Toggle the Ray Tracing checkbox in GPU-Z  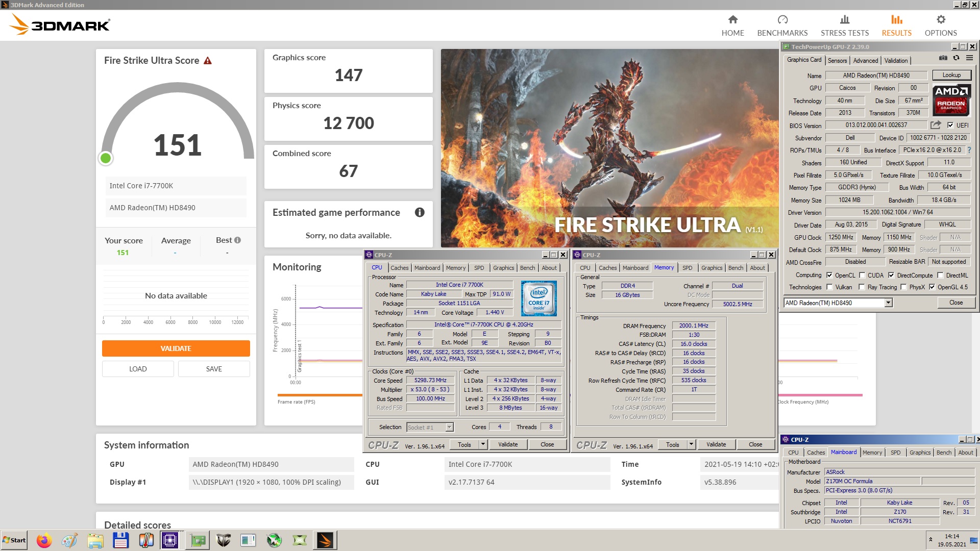tap(862, 287)
